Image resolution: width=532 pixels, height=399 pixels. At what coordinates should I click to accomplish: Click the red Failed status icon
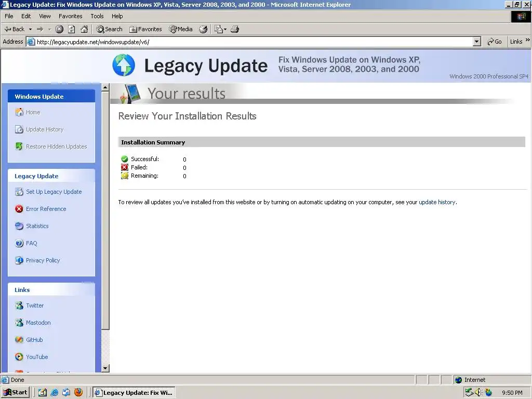point(125,167)
